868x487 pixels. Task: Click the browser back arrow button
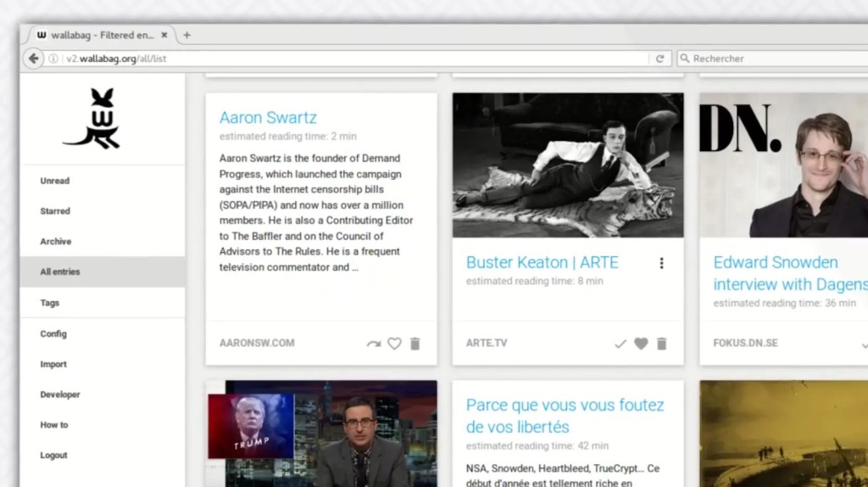tap(33, 59)
